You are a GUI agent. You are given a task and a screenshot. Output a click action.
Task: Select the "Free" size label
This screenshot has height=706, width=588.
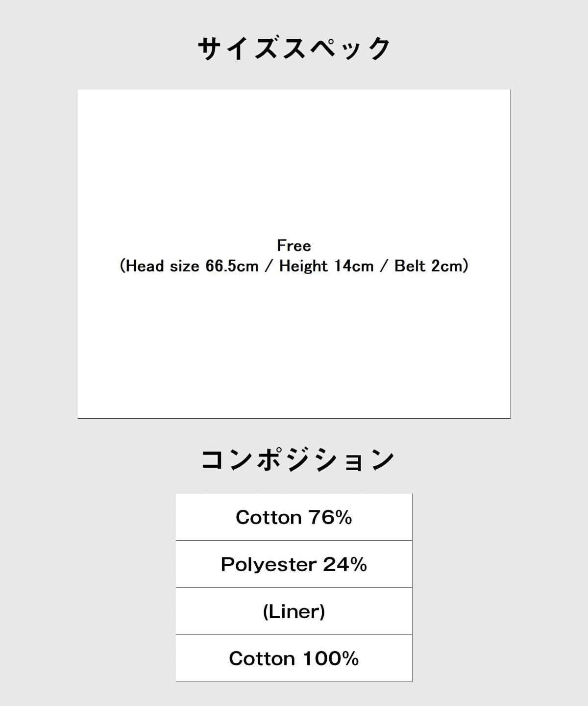pos(294,246)
